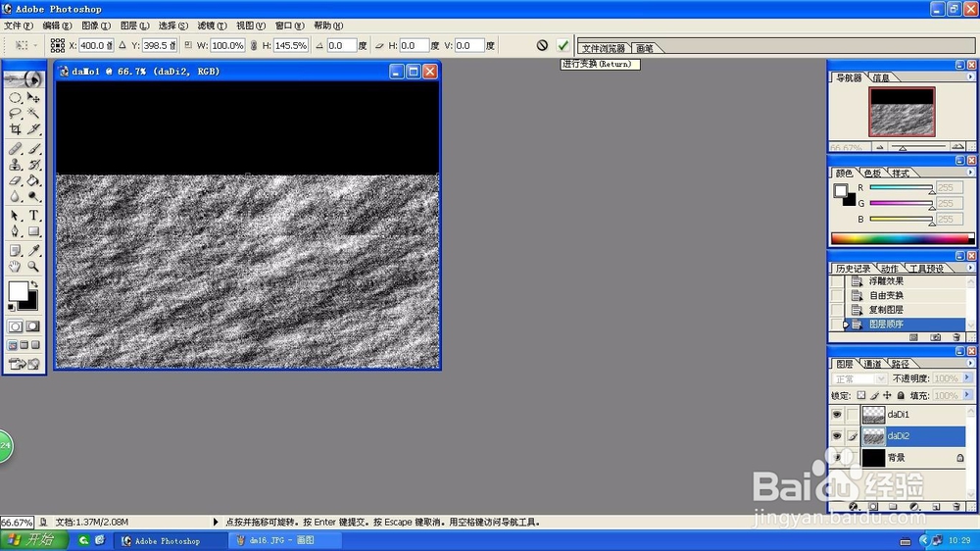Select the Eraser tool
This screenshot has height=551, width=980.
16,180
